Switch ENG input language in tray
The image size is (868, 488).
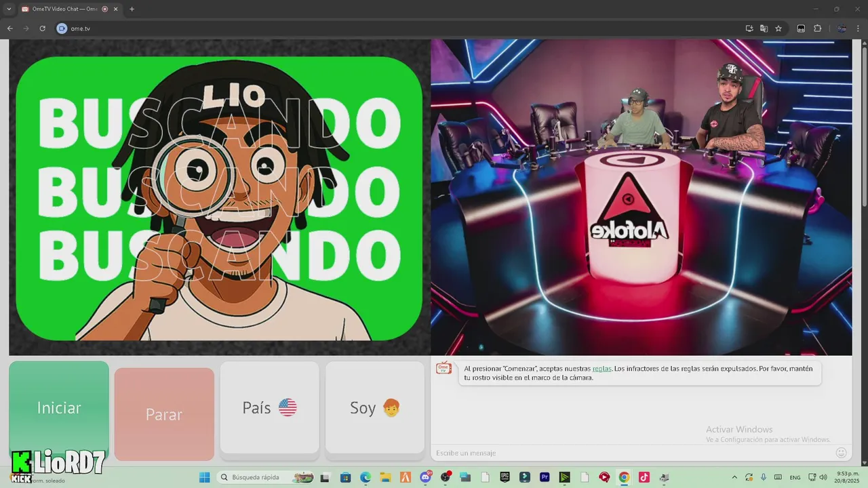pyautogui.click(x=795, y=477)
